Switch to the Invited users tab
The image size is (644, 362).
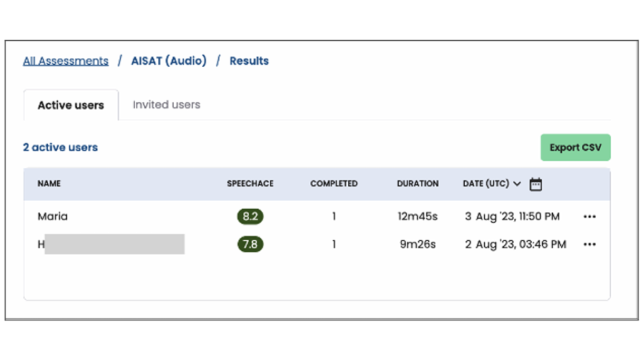[x=166, y=105]
